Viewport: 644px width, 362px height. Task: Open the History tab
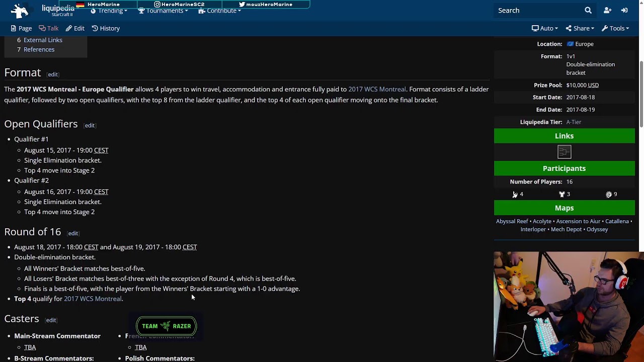pyautogui.click(x=106, y=28)
